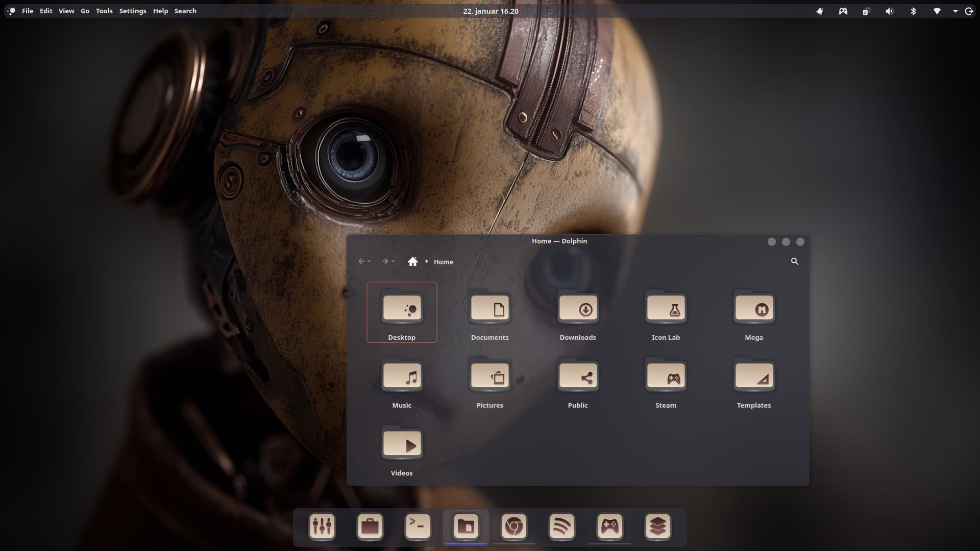This screenshot has height=551, width=980.
Task: Expand hidden system tray icons arrow
Action: [x=955, y=11]
